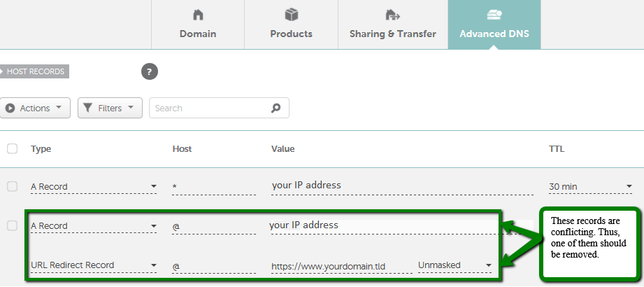Focus the Search input field

(x=219, y=108)
